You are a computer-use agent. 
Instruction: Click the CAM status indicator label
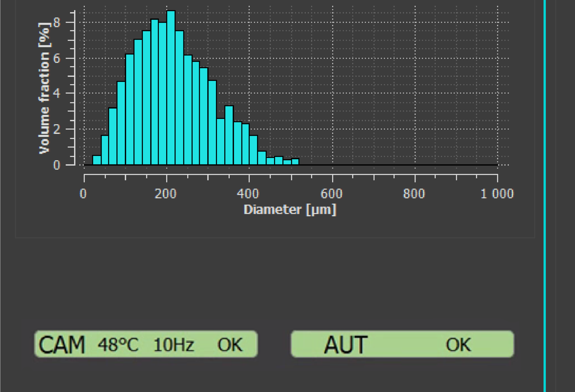[x=61, y=345]
